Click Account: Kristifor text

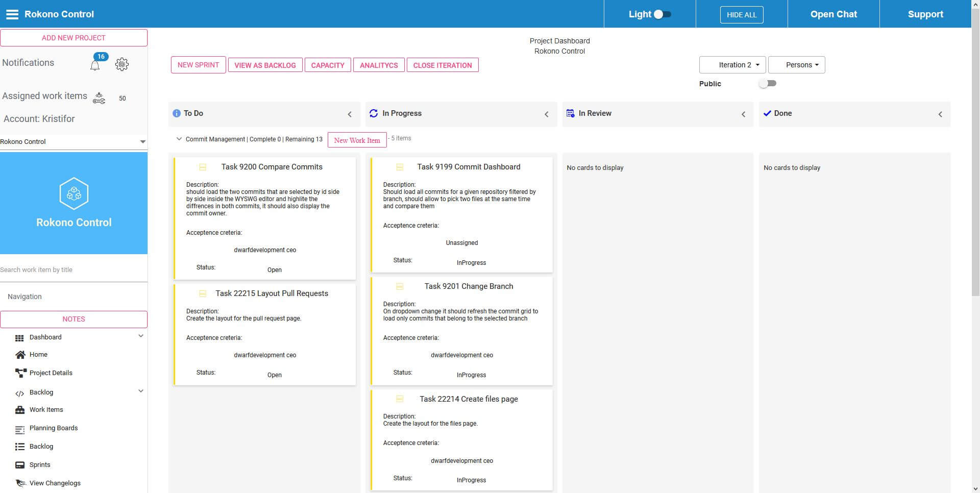click(39, 118)
